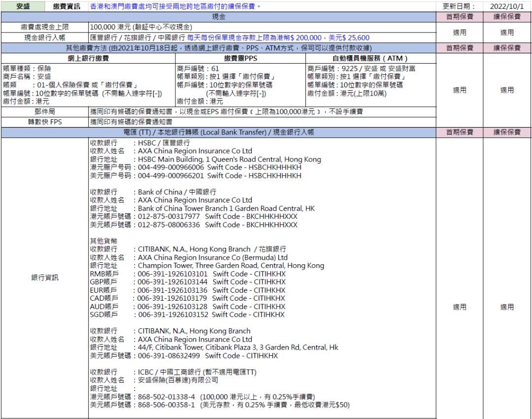Viewport: 532px width, 419px height.
Task: Select 續保保費 header beside 電匯 section
Action: (507, 133)
